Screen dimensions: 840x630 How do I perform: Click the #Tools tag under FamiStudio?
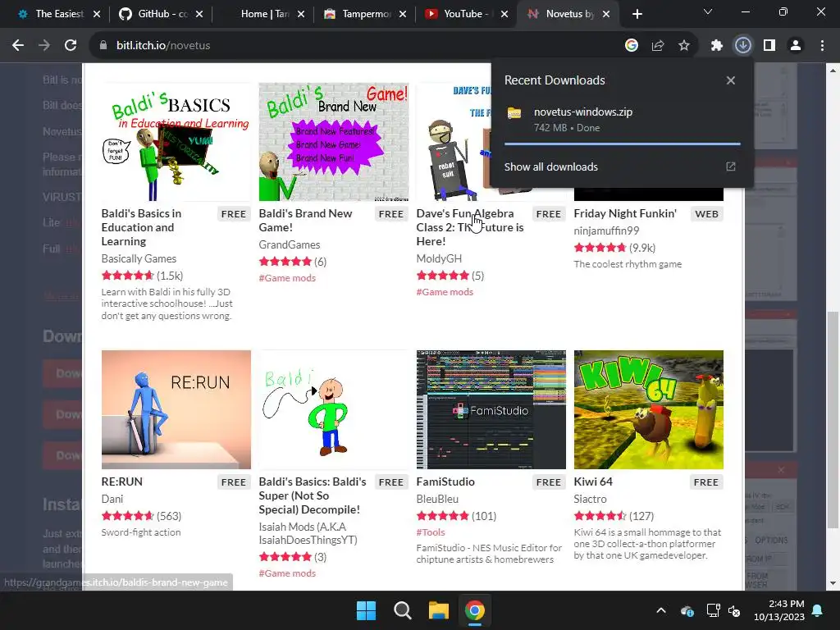click(x=431, y=532)
